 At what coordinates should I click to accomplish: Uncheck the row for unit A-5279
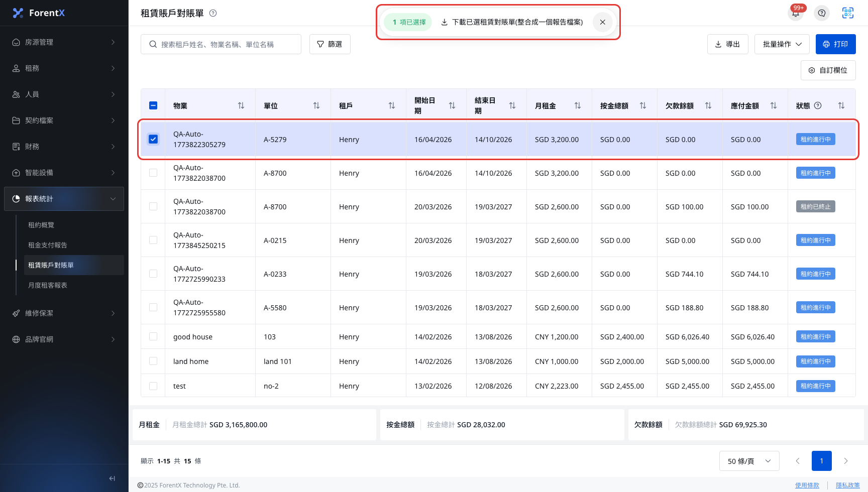coord(153,139)
